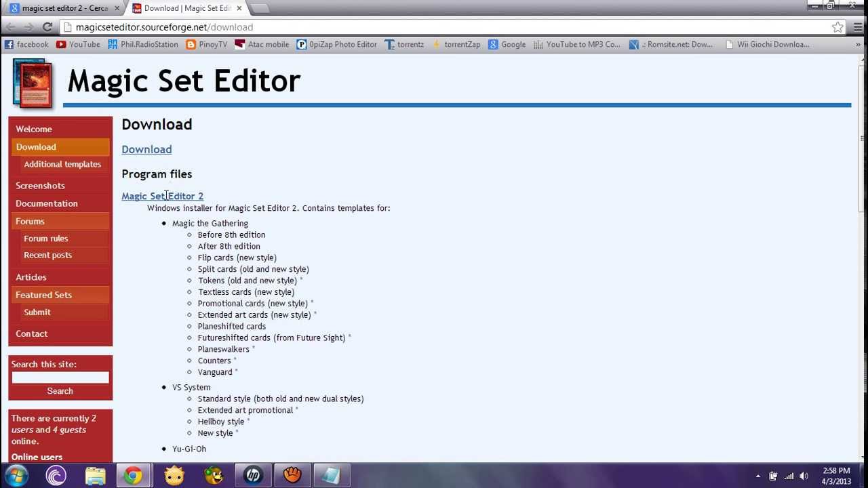Screen dimensions: 868x488
Task: Open Phil.RadioStation bookmark
Action: pyautogui.click(x=143, y=44)
